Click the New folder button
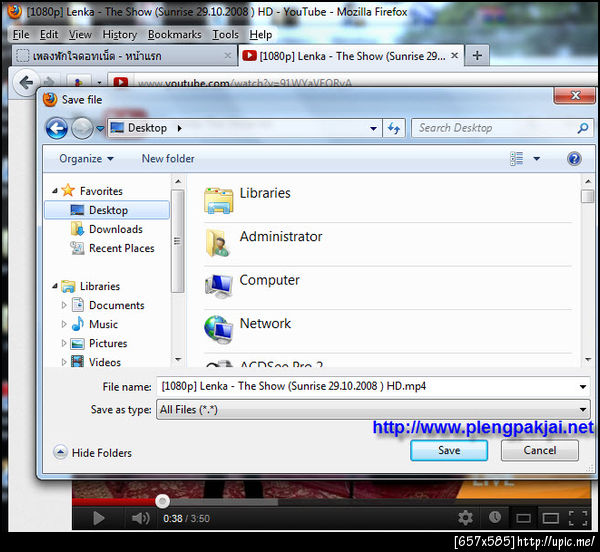This screenshot has width=600, height=552. coord(168,159)
